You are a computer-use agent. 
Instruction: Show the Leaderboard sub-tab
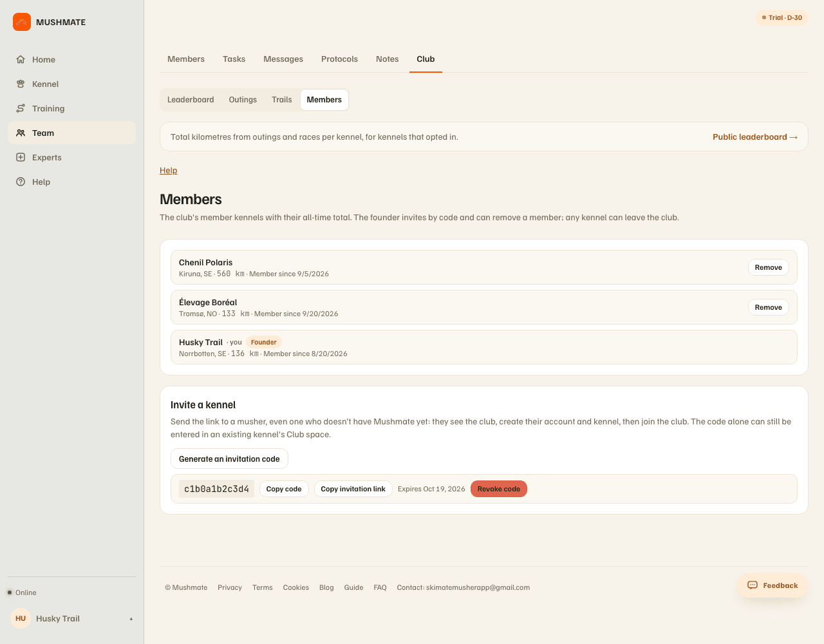[191, 100]
